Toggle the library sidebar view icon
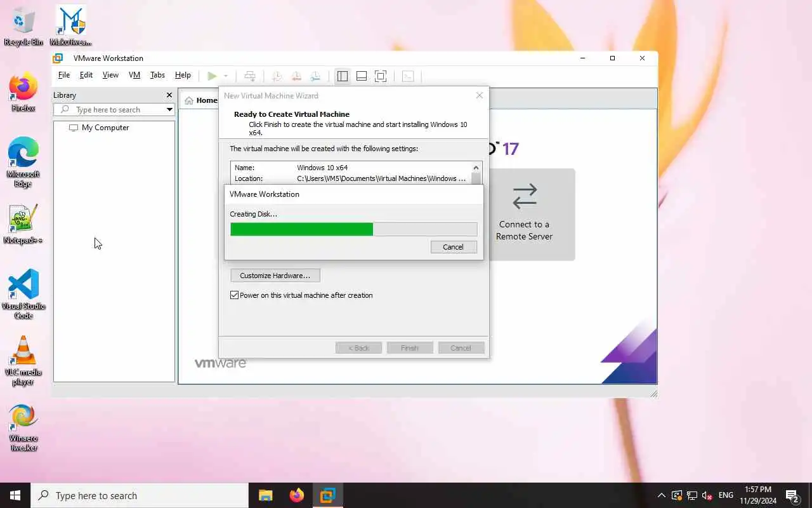Screen dimensions: 812x508 pyautogui.click(x=343, y=76)
